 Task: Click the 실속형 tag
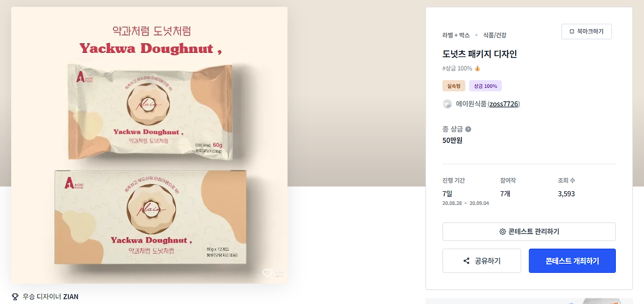click(x=454, y=86)
